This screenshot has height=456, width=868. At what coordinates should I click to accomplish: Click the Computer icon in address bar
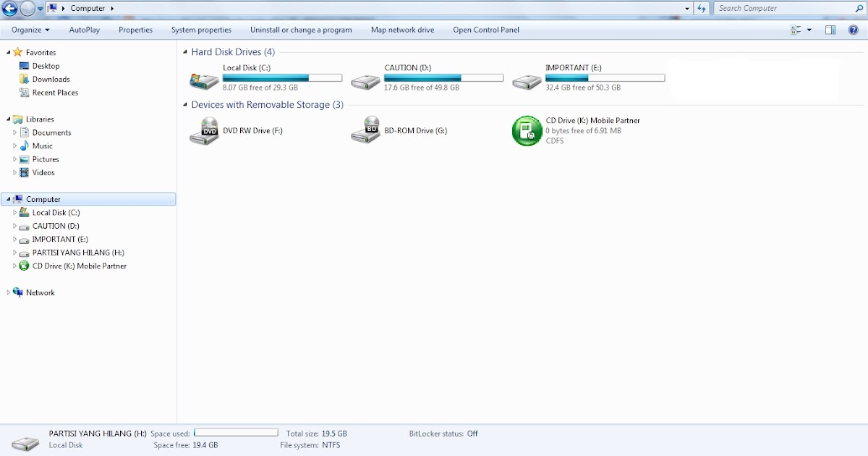click(52, 8)
